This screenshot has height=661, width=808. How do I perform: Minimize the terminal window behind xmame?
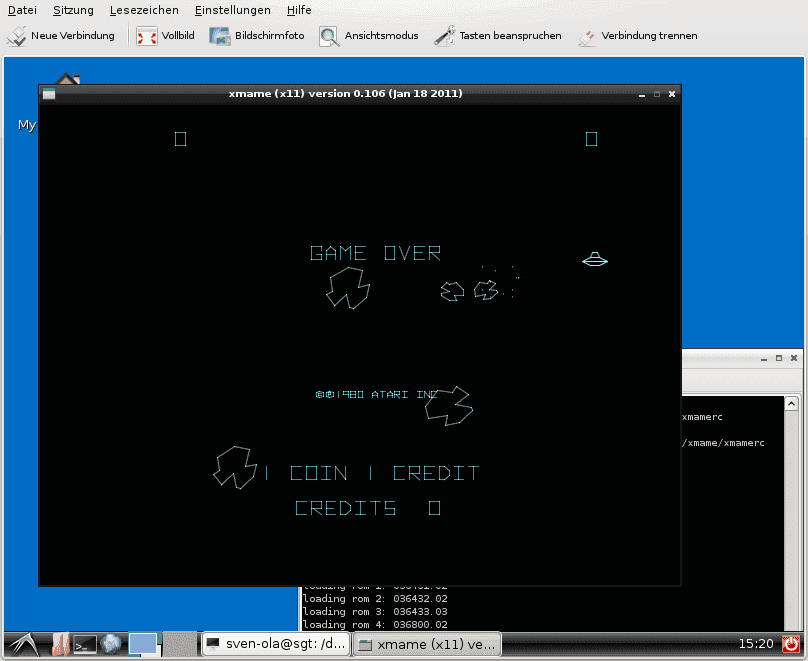[764, 358]
